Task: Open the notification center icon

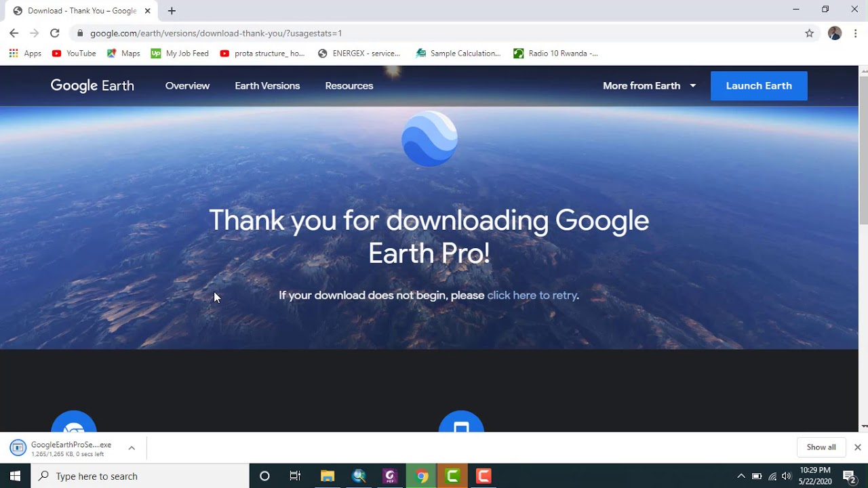Action: 850,476
